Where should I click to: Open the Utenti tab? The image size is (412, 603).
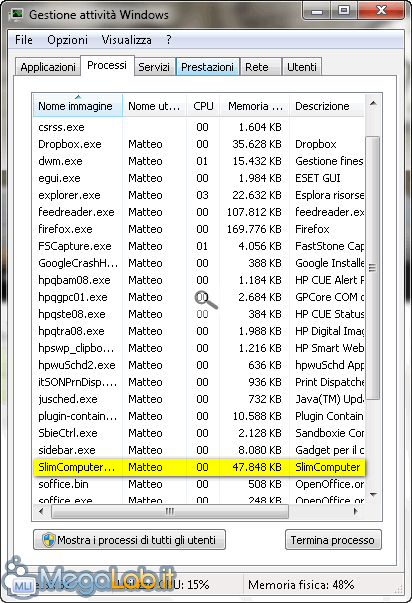[x=302, y=67]
